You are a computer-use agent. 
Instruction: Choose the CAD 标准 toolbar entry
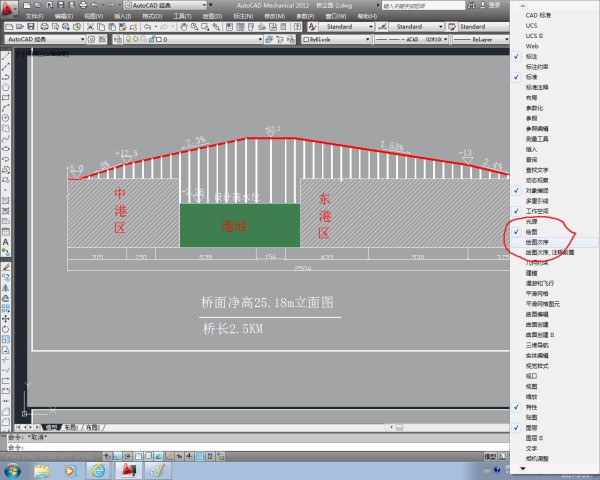(x=538, y=15)
